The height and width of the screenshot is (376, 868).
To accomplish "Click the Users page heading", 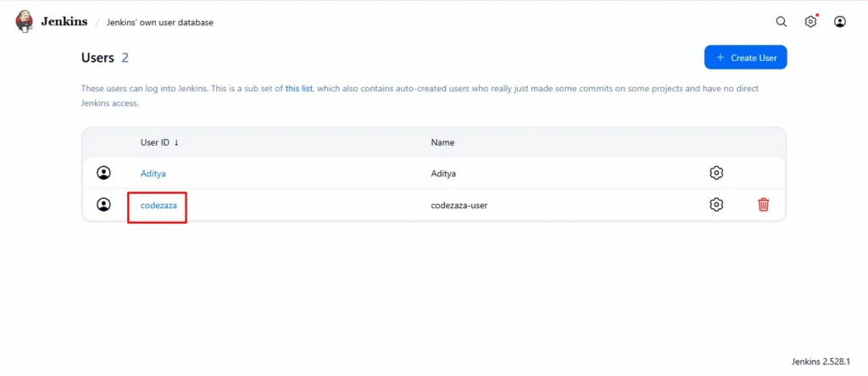I will tap(97, 58).
